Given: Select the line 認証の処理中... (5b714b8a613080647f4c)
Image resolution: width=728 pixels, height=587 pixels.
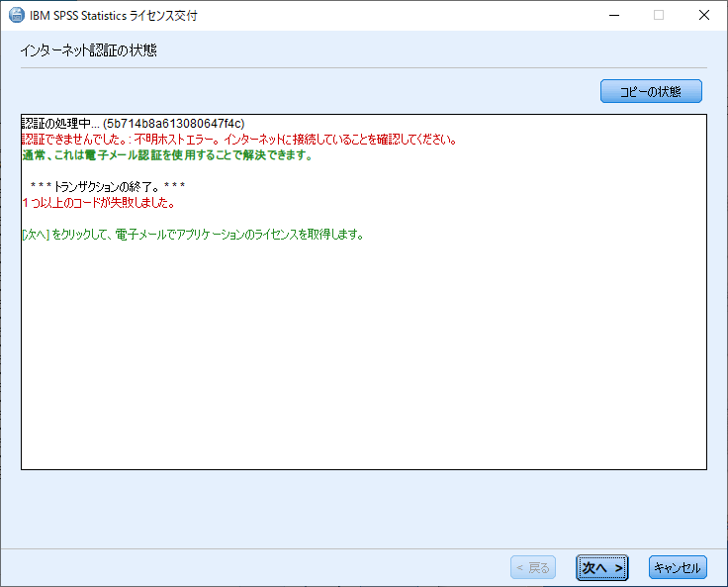Looking at the screenshot, I should point(134,124).
